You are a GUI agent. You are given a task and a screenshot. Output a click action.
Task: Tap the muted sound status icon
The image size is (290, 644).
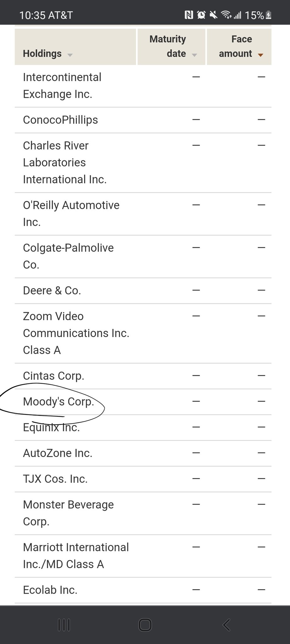point(213,15)
